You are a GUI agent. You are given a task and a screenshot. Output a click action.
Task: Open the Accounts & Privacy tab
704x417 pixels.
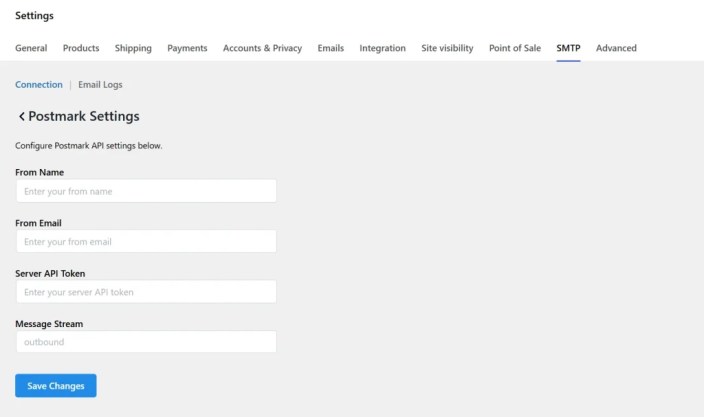click(262, 48)
